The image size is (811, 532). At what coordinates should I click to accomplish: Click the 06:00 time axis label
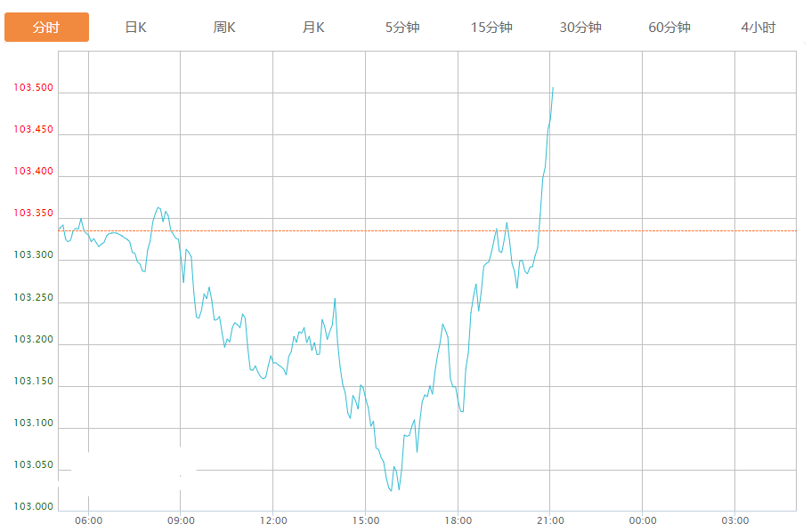point(88,521)
